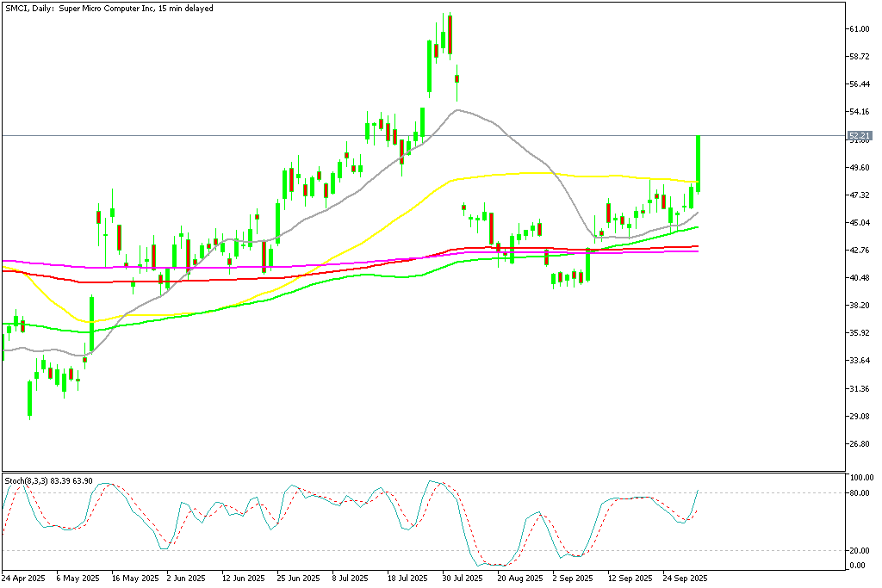Select the latest tall green candle

[x=699, y=164]
